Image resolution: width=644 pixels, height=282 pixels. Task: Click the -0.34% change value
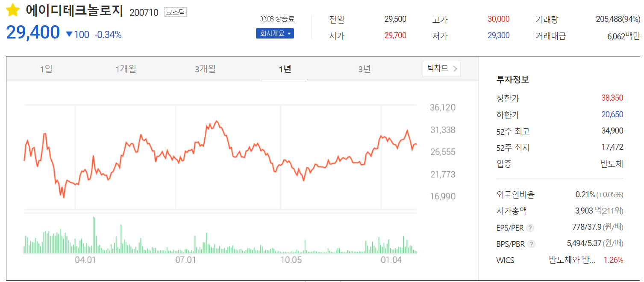coord(108,35)
